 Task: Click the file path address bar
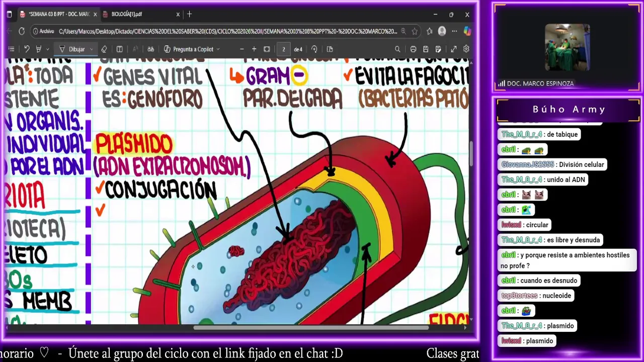(x=227, y=31)
